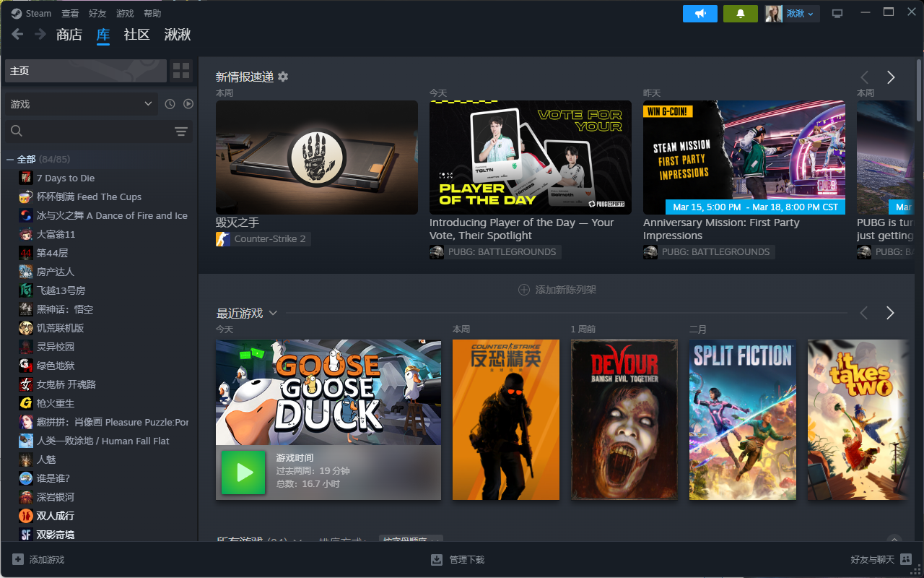
Task: Click the recent activity clock icon
Action: [170, 104]
